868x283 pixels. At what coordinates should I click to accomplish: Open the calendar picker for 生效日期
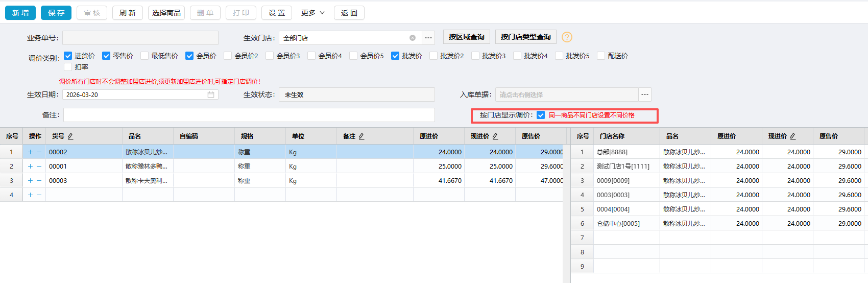click(211, 95)
